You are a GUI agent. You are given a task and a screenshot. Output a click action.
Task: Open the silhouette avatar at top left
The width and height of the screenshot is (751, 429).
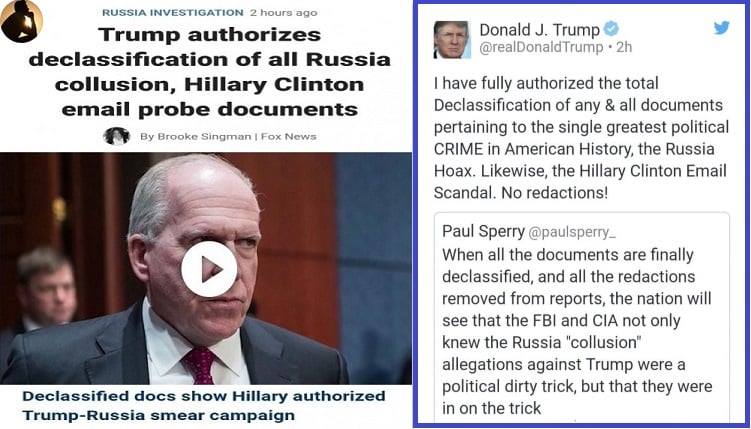[21, 21]
